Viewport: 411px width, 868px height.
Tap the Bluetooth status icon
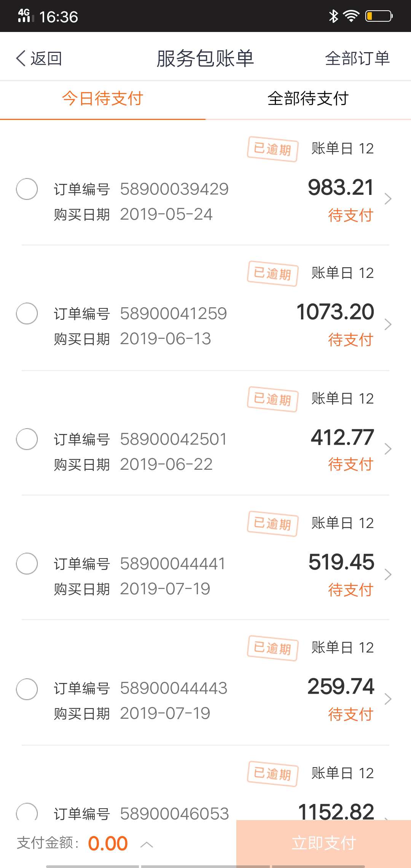(333, 16)
